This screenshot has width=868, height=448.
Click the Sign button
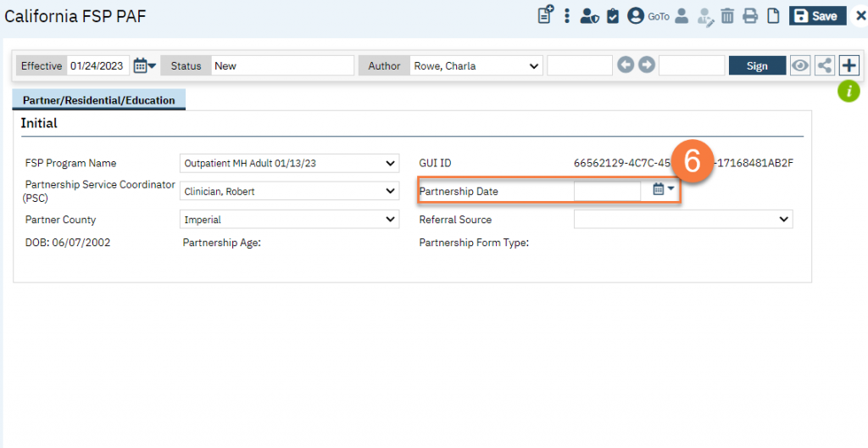(757, 66)
